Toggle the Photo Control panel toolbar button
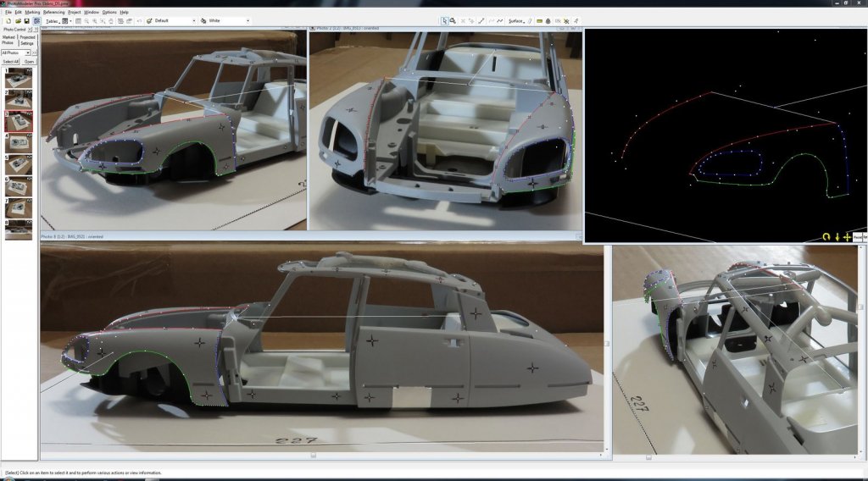 pos(36,20)
